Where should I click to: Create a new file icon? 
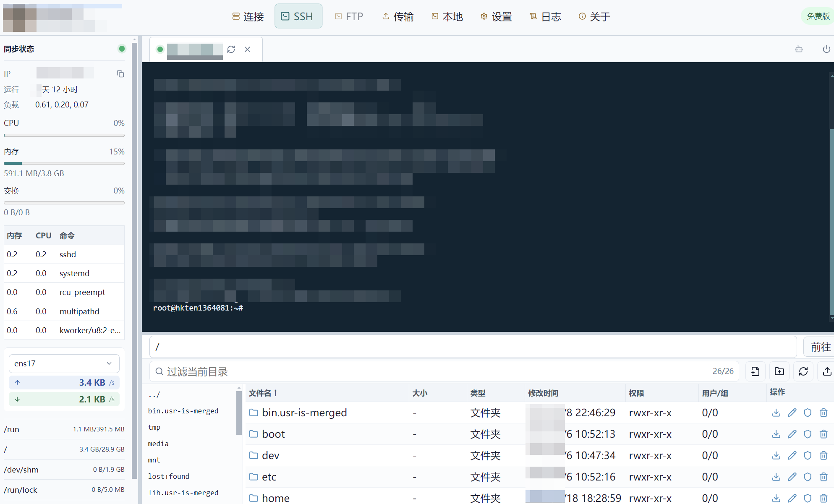pos(756,371)
